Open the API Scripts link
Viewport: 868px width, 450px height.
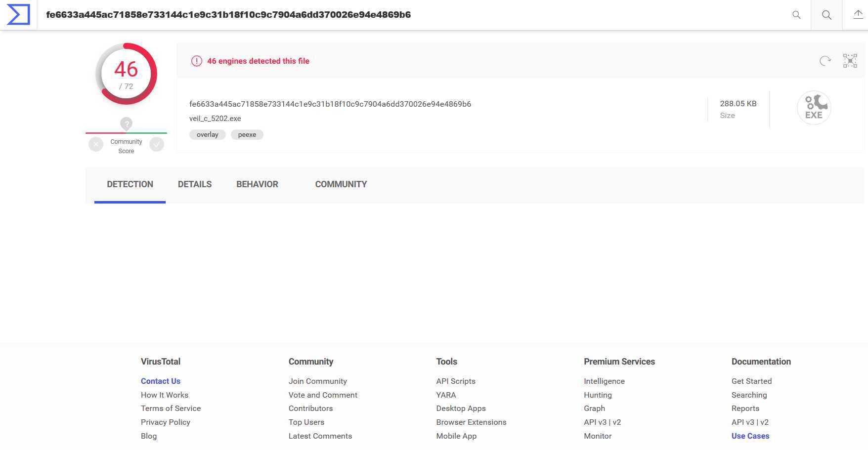456,381
